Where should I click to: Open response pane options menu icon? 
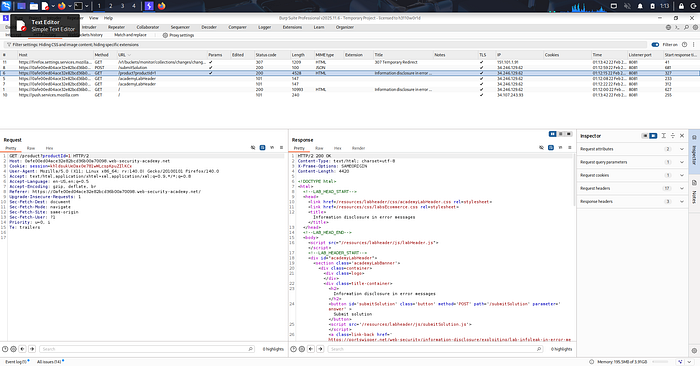coord(570,148)
